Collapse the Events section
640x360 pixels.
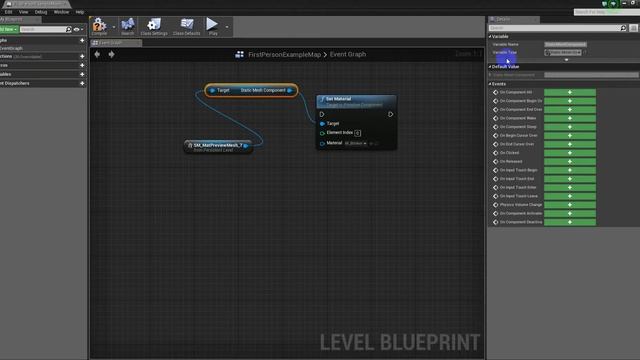click(490, 84)
